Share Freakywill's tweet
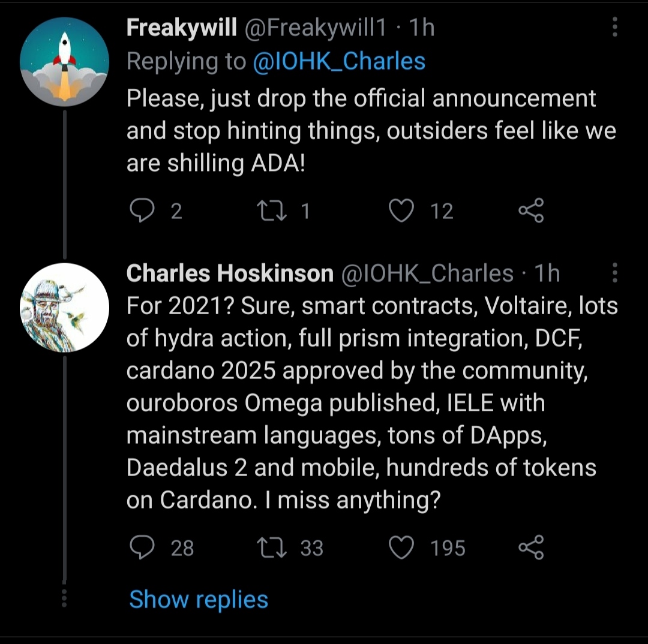Viewport: 648px width, 644px height. 530,210
